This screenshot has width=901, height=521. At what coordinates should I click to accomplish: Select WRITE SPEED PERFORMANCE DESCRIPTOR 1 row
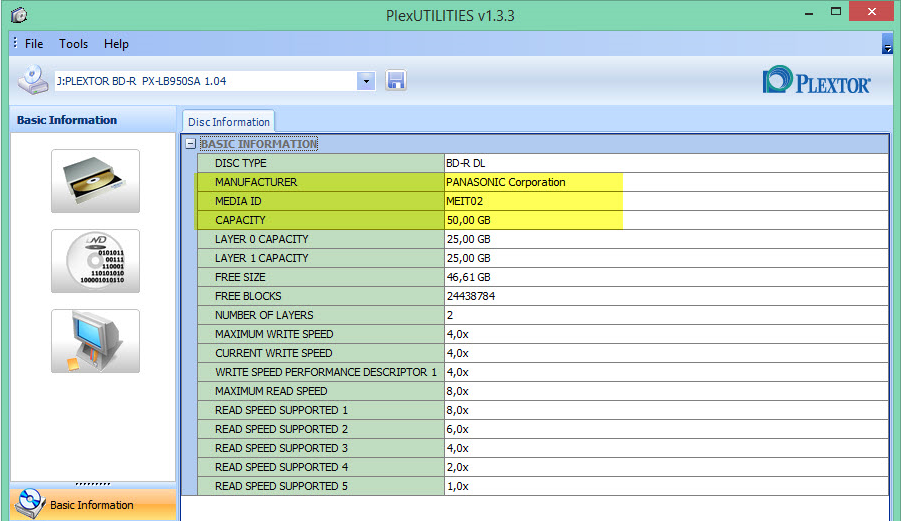(x=543, y=372)
